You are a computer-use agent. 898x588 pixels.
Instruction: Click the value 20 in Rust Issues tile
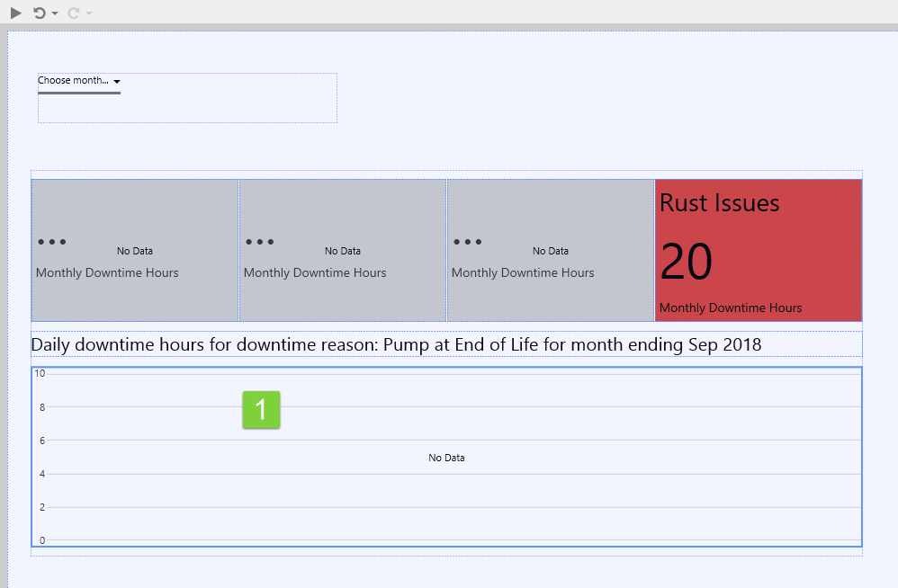[x=686, y=263]
